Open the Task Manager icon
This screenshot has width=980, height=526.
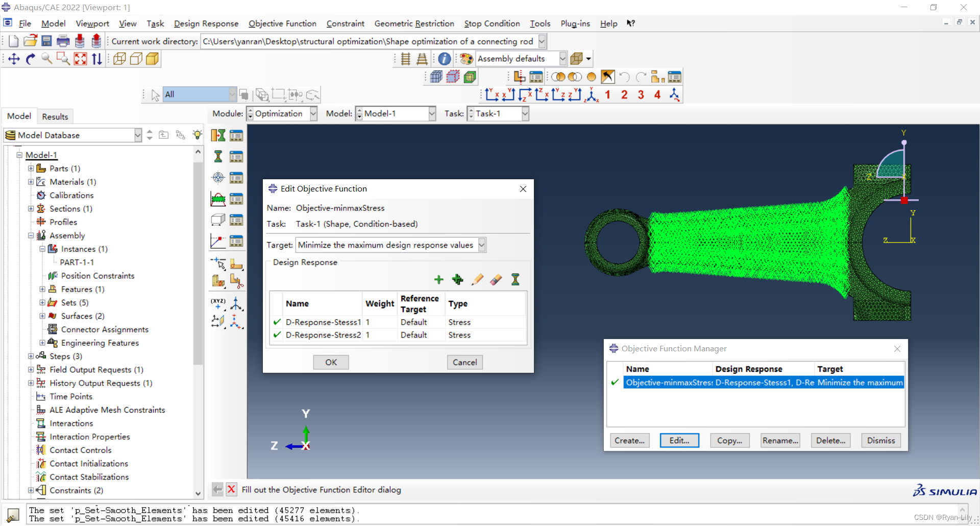tap(236, 135)
